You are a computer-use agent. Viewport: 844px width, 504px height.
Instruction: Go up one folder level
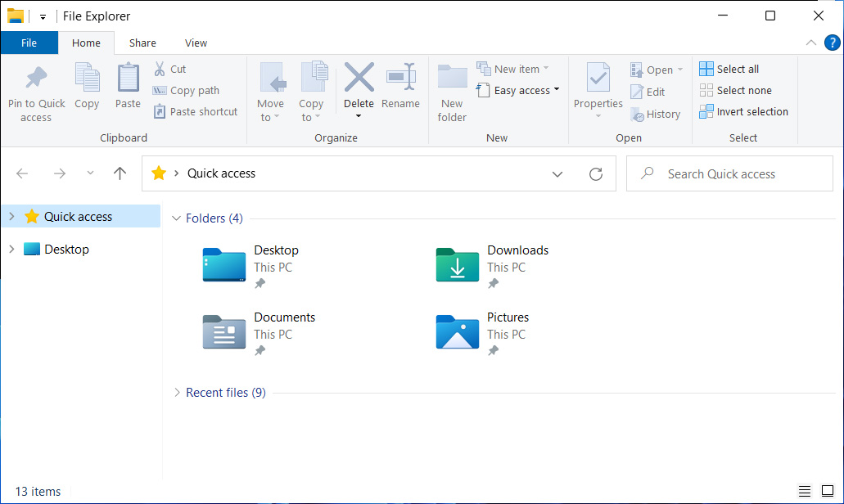click(120, 173)
